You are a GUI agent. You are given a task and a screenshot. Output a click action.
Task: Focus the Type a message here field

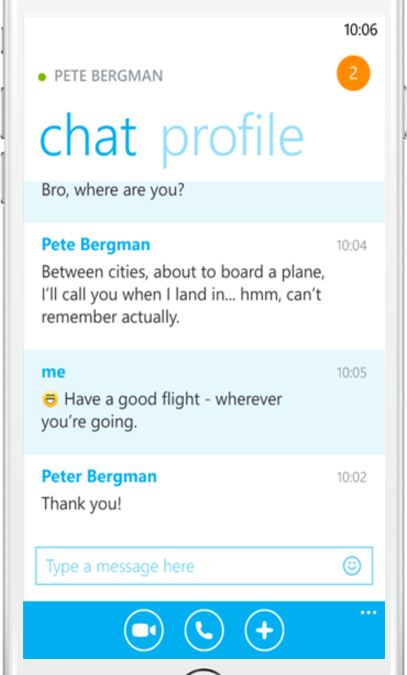point(204,566)
